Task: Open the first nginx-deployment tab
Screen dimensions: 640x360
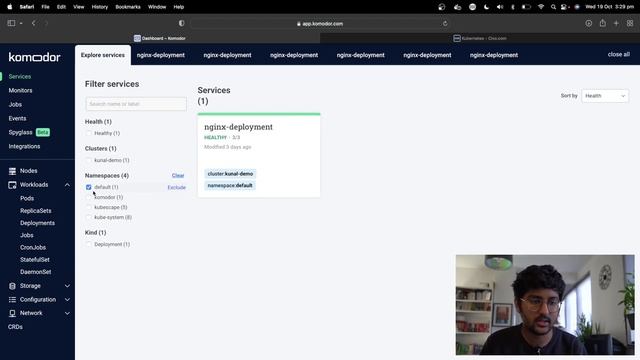Action: pos(161,55)
